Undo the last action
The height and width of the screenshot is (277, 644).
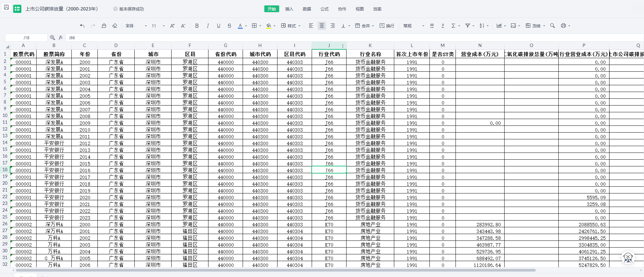tap(82, 26)
